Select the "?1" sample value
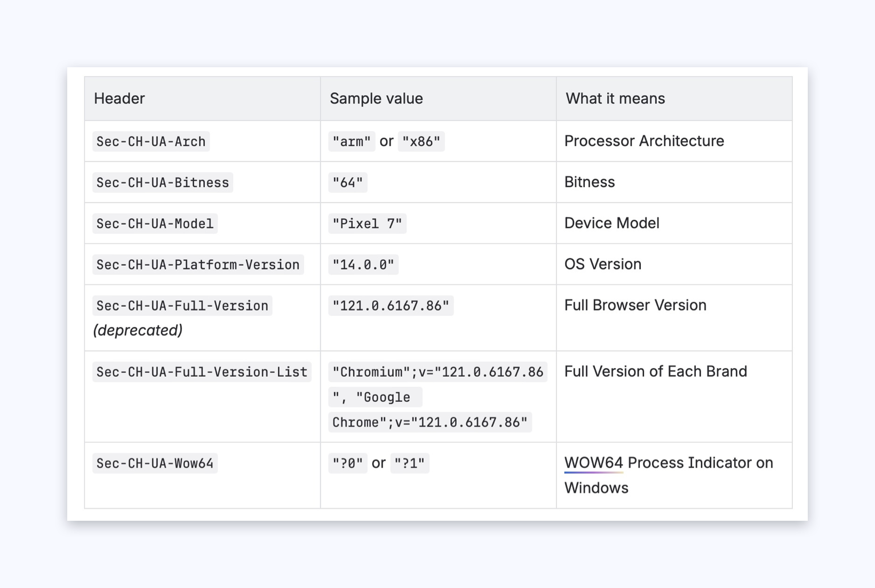This screenshot has width=875, height=588. (410, 463)
